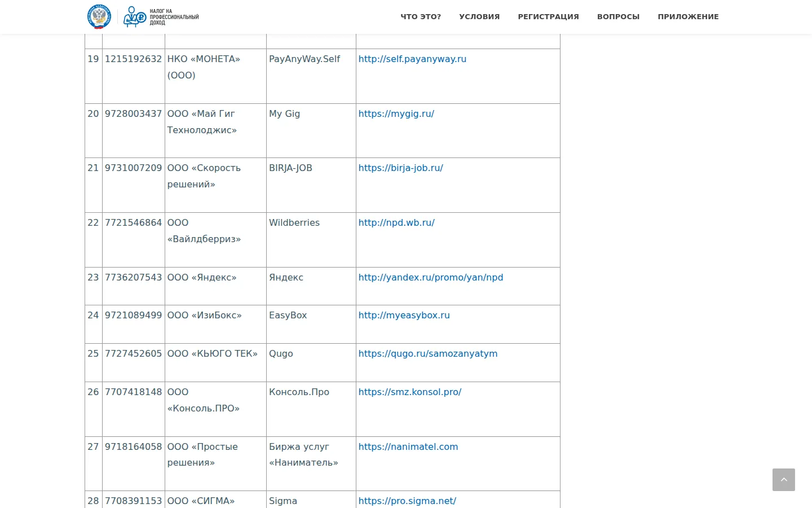The image size is (812, 508).
Task: Click the scroll-to-top arrow button
Action: [x=784, y=480]
